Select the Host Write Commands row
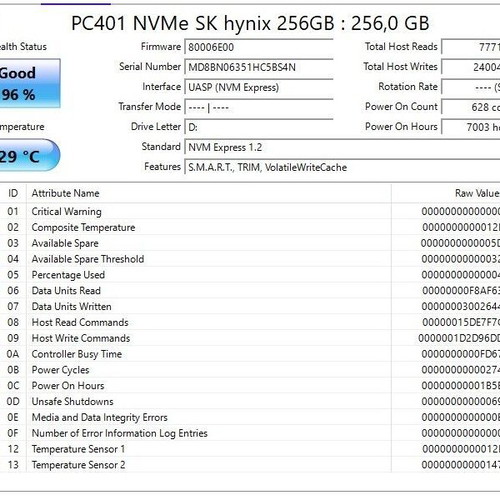 point(250,338)
